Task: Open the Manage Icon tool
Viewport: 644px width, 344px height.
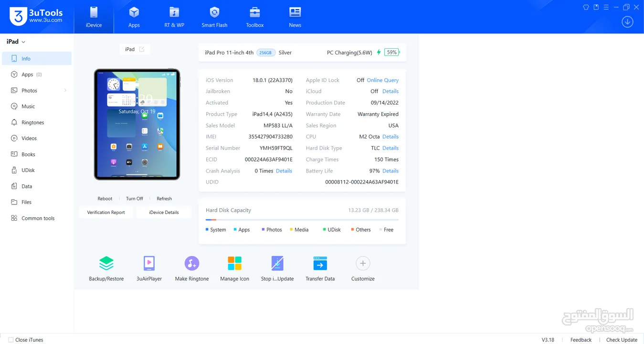Action: [x=234, y=269]
